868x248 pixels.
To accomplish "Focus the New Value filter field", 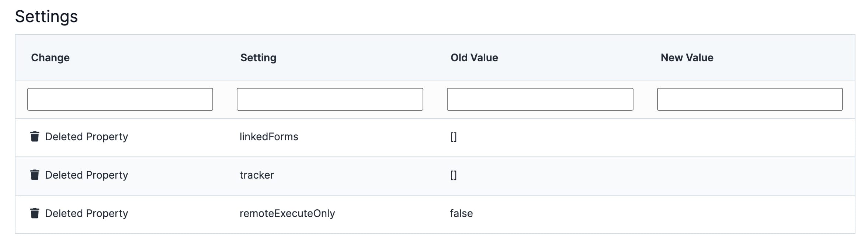I will point(750,99).
